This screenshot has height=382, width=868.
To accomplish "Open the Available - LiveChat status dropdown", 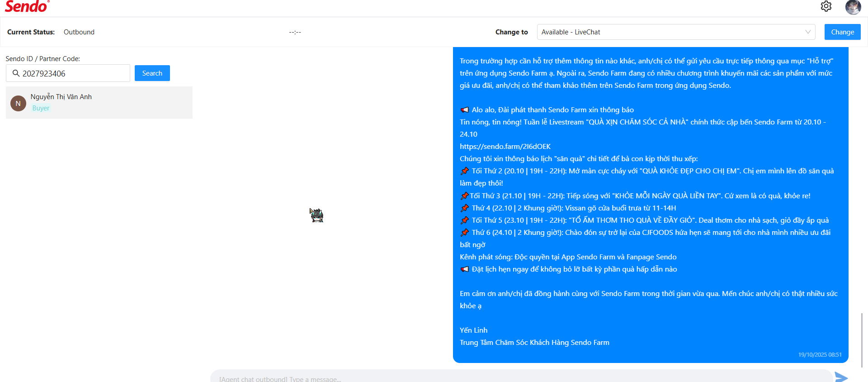I will (676, 32).
